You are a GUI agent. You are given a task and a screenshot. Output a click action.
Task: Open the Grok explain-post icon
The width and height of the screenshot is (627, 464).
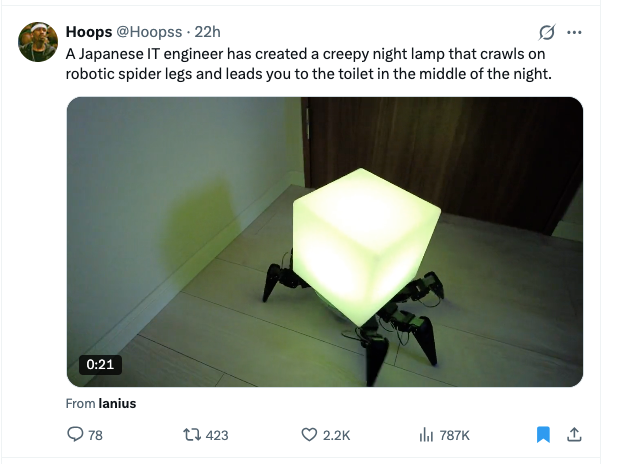tap(547, 32)
